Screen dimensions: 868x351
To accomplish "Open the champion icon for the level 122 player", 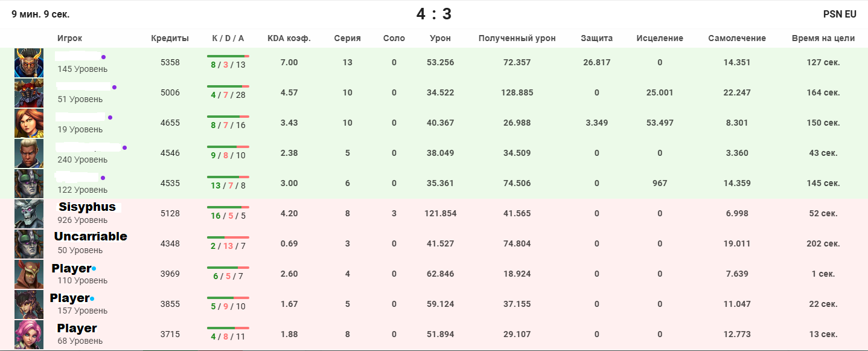I will 29,184.
